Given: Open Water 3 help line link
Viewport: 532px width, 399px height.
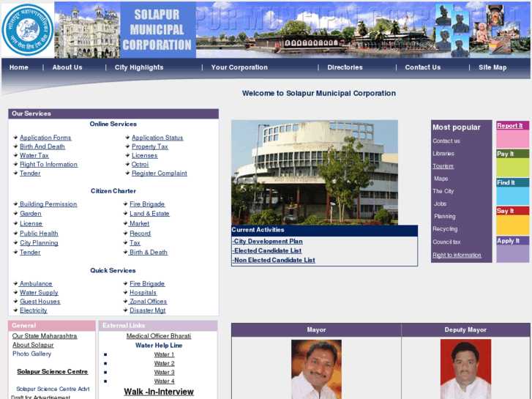Looking at the screenshot, I should coord(164,372).
